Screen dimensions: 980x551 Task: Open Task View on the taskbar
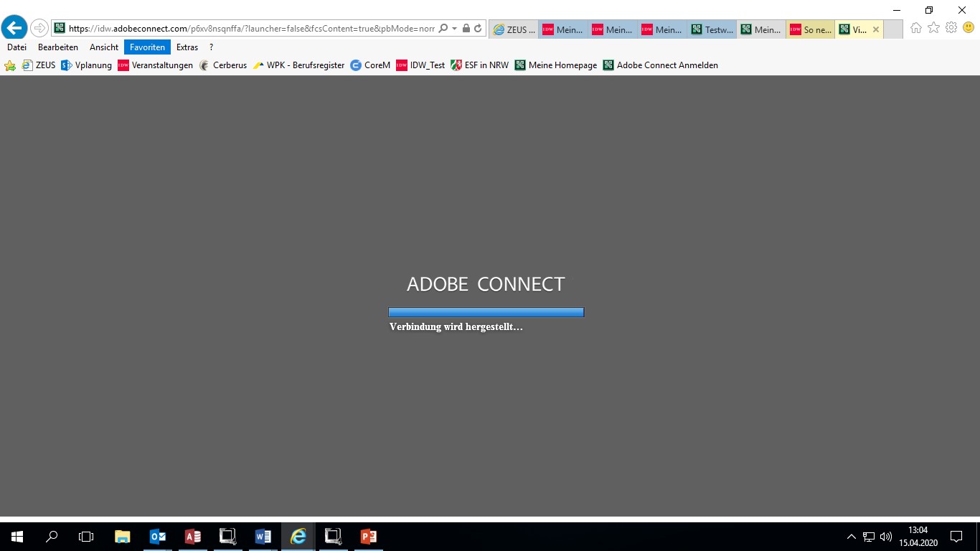pos(86,536)
